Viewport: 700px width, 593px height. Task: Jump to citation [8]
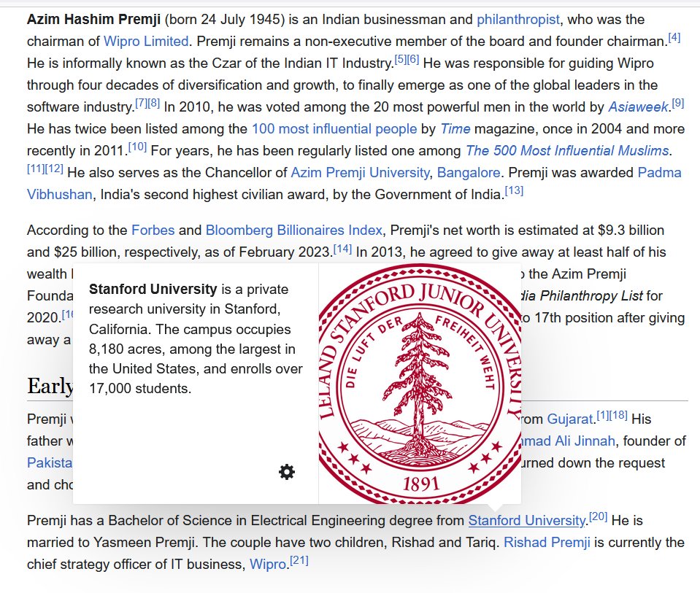pyautogui.click(x=153, y=103)
